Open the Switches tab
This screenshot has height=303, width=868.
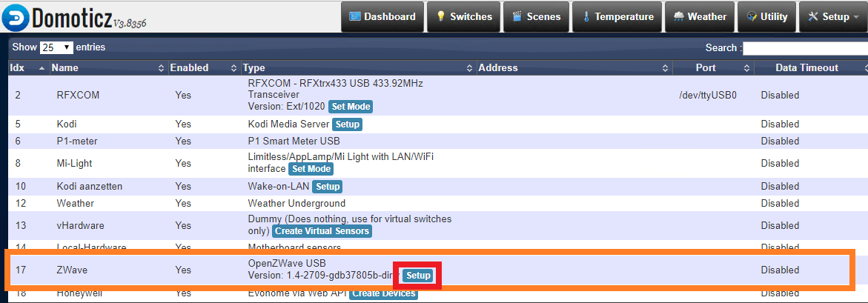(464, 16)
